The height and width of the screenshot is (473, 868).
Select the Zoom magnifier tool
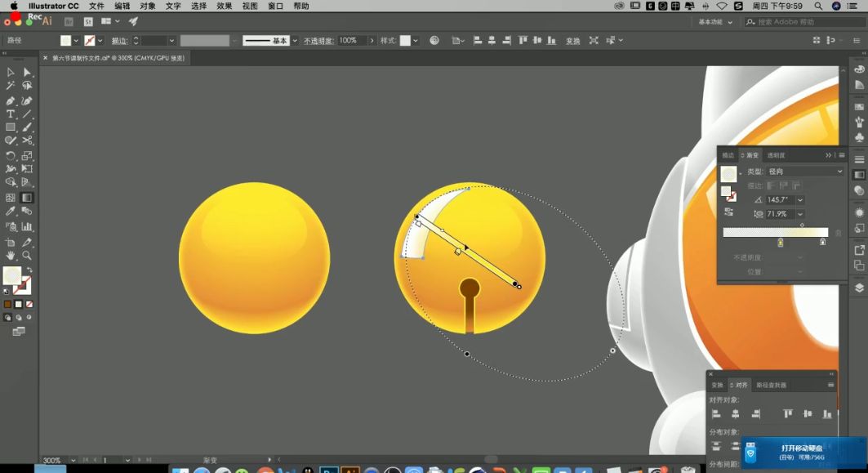(27, 256)
